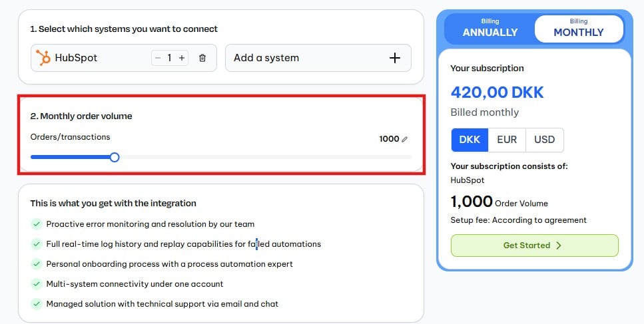
Task: Click 'Multi-system connectivity under one account' text
Action: (135, 284)
